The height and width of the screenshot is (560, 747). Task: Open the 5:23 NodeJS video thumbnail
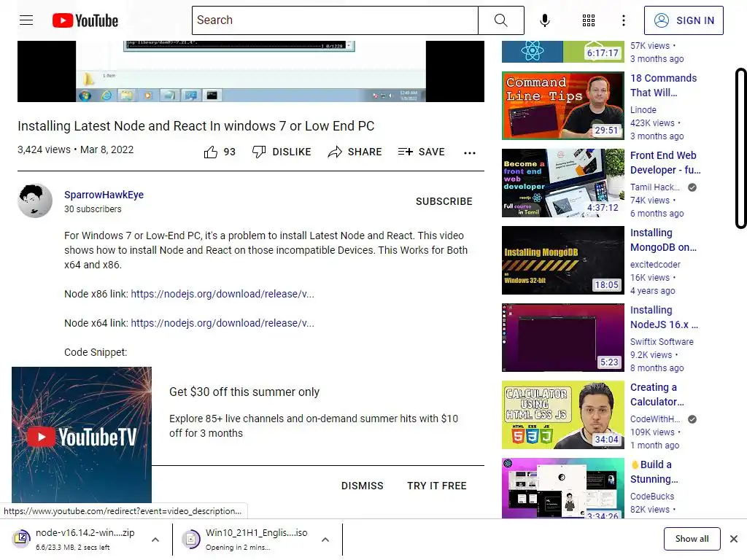point(562,338)
